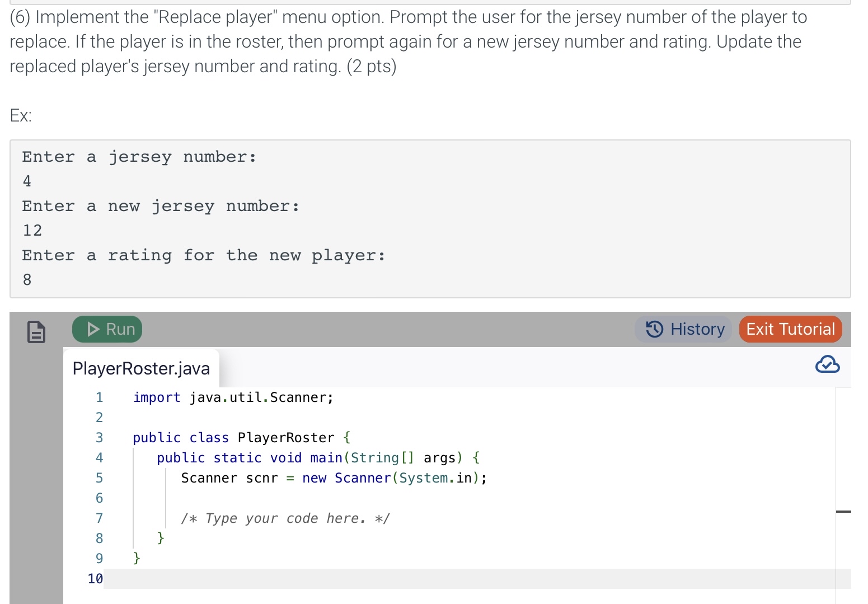Viewport: 868px width, 604px height.
Task: Click line number 10
Action: (95, 578)
